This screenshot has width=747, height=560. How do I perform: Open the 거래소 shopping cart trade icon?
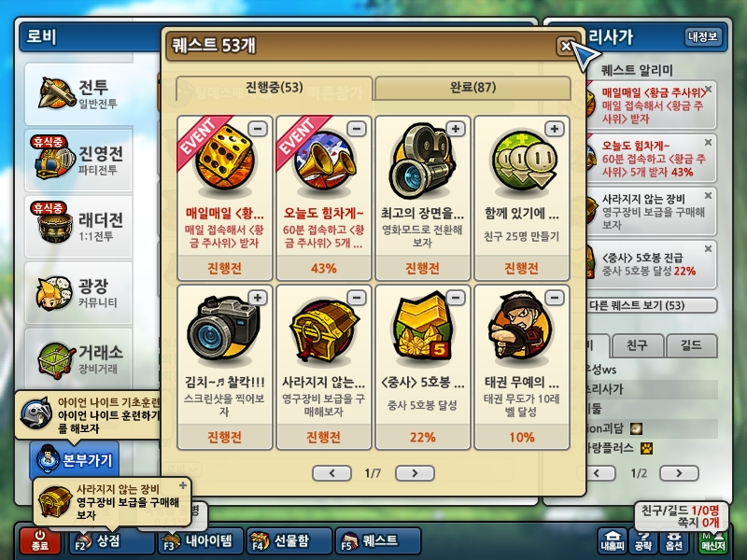tap(57, 360)
